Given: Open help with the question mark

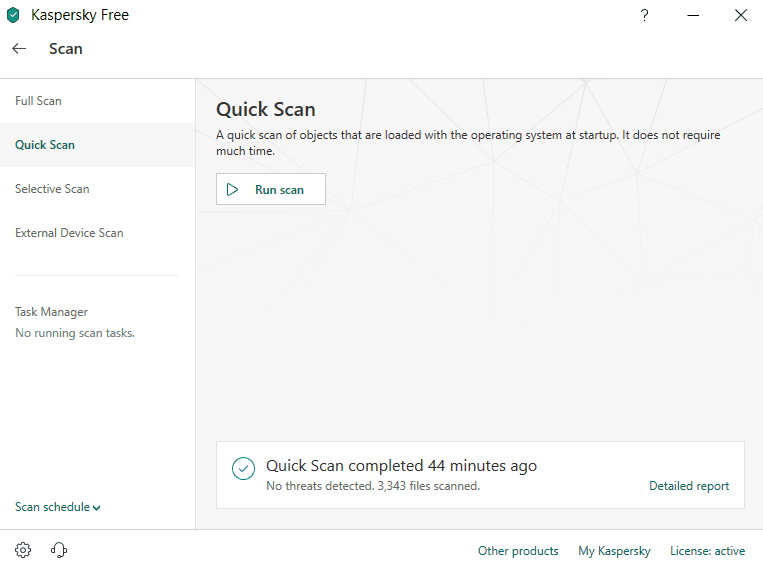Looking at the screenshot, I should (644, 15).
